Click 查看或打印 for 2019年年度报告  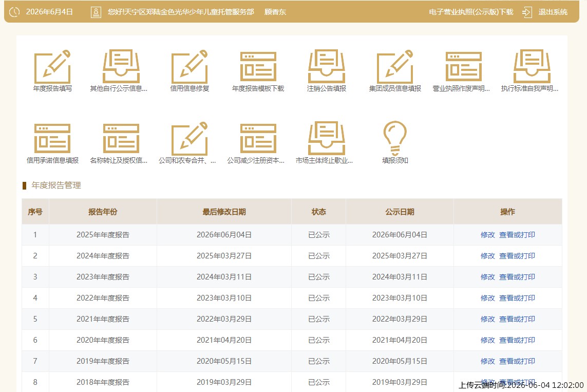pos(517,361)
